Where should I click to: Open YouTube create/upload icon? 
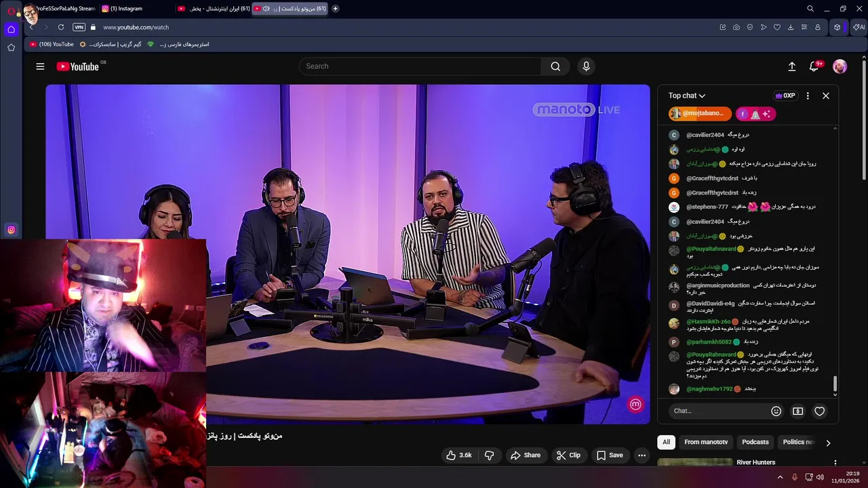792,66
